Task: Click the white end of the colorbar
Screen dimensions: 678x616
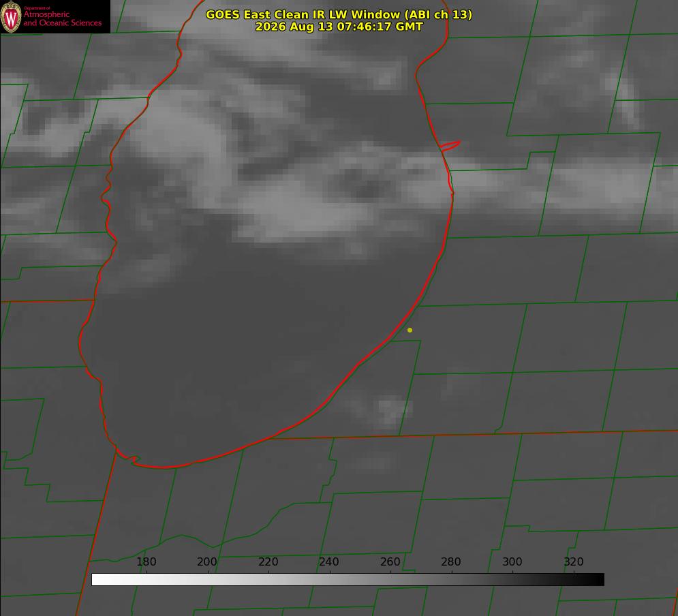Action: 97,580
